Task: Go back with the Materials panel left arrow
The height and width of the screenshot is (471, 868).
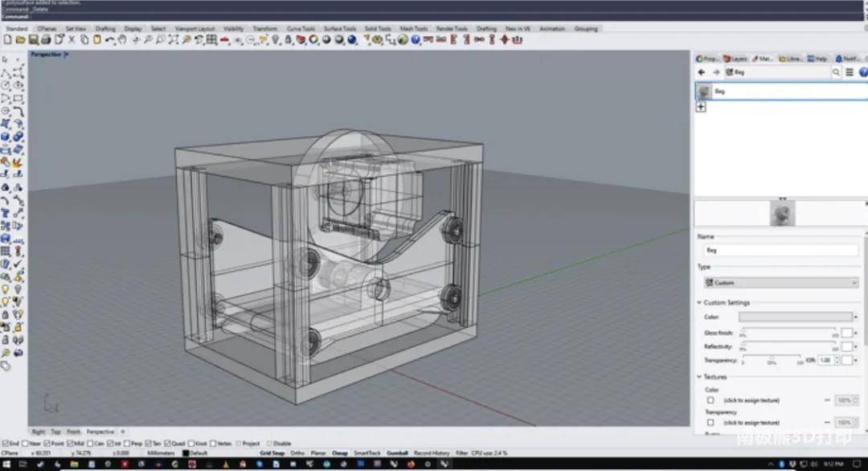Action: tap(702, 72)
